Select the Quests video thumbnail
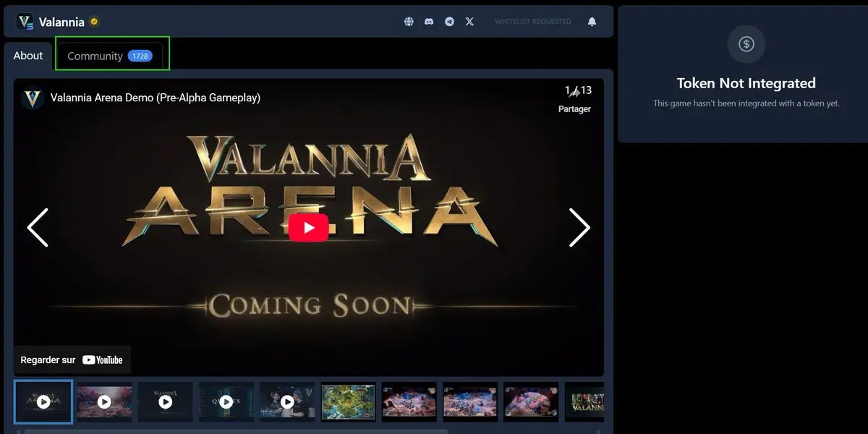868x434 pixels. pyautogui.click(x=226, y=401)
